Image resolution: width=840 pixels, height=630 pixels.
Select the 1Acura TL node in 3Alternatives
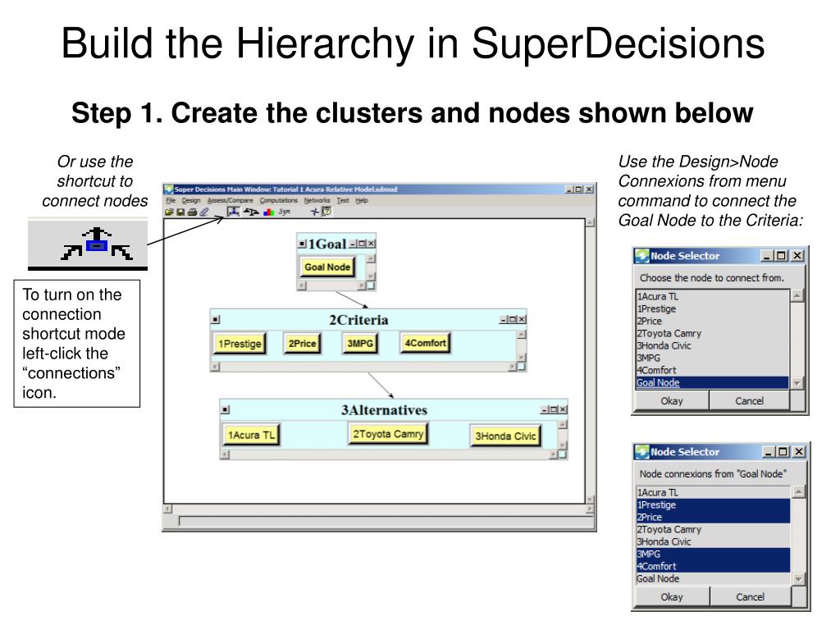point(251,435)
